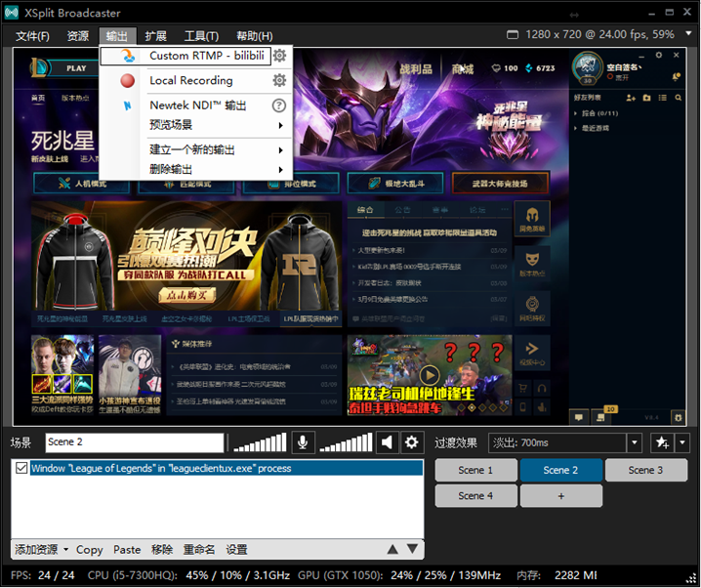This screenshot has height=588, width=701.
Task: Open settings gear for Custom RTMP bilibili
Action: [279, 56]
